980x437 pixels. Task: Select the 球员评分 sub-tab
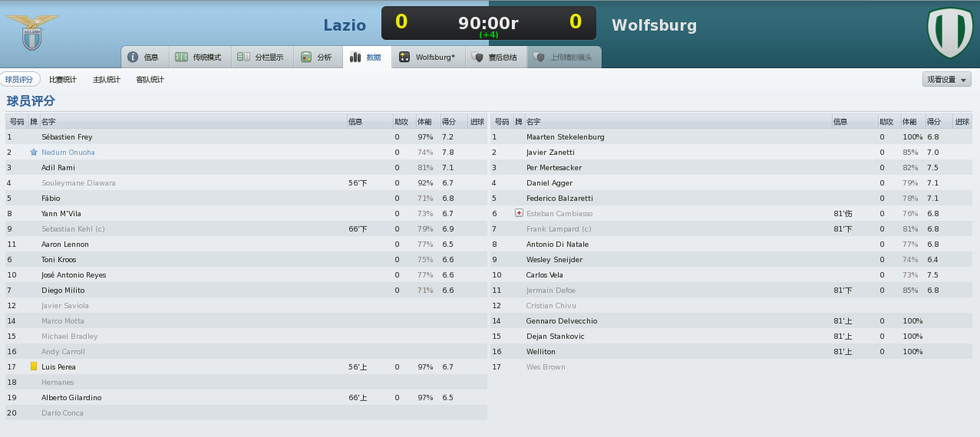coord(20,79)
